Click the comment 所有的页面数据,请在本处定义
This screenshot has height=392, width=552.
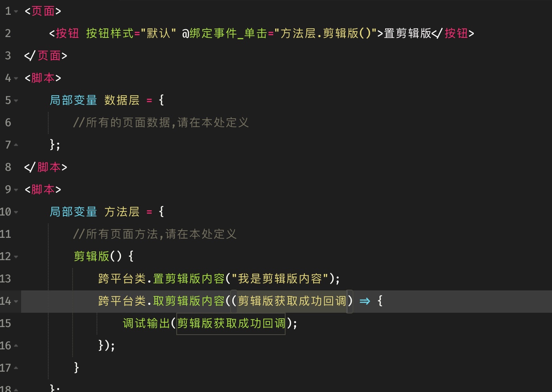pyautogui.click(x=161, y=123)
